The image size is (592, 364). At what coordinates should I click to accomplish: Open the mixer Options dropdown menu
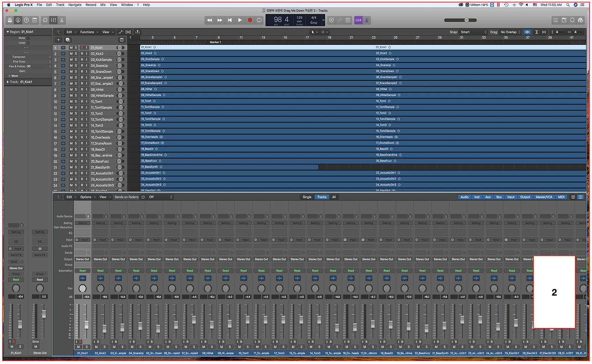point(87,197)
